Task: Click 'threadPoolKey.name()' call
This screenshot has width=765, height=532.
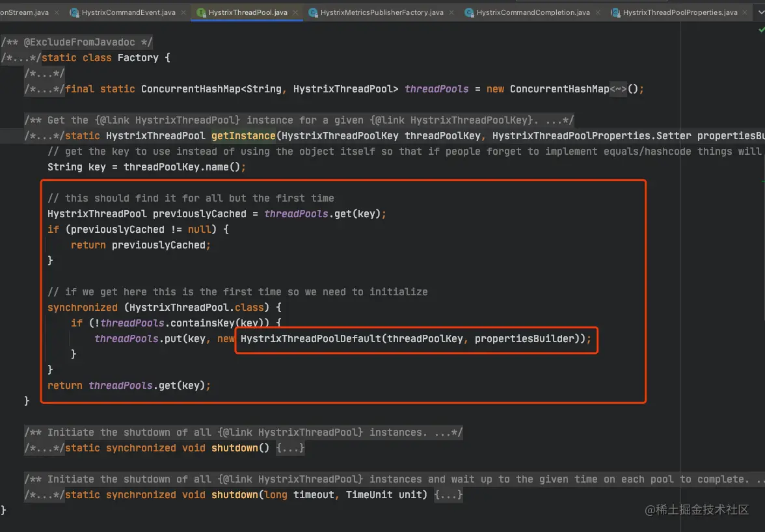Action: (182, 166)
